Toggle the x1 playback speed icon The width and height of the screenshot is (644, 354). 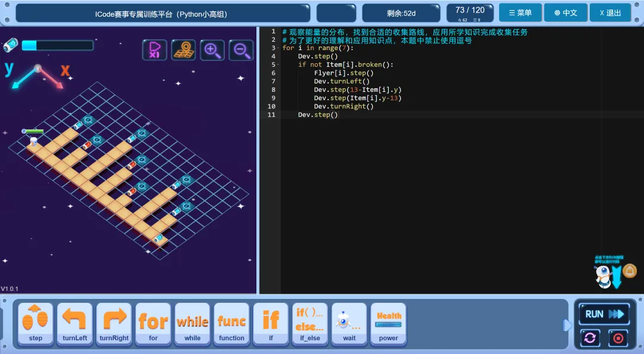(x=154, y=50)
